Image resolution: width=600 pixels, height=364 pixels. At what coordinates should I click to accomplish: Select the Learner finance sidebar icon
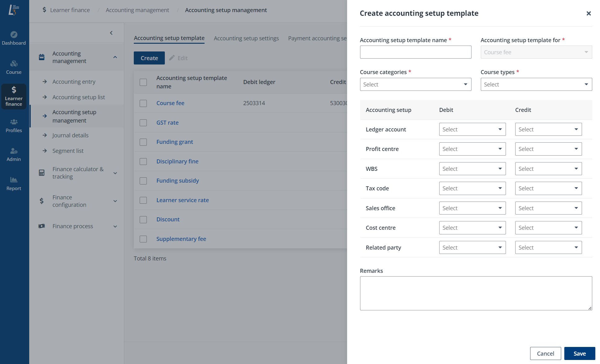pos(14,96)
